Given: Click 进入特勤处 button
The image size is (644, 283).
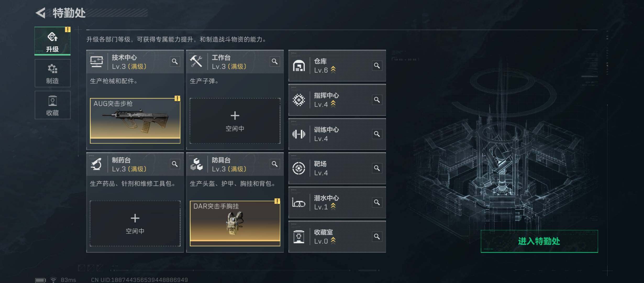Looking at the screenshot, I should coord(539,241).
